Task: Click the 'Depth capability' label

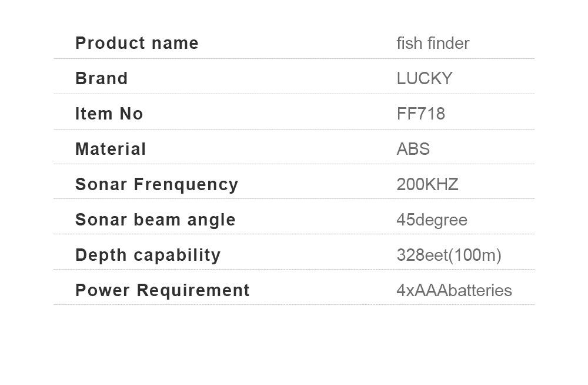Action: (148, 255)
